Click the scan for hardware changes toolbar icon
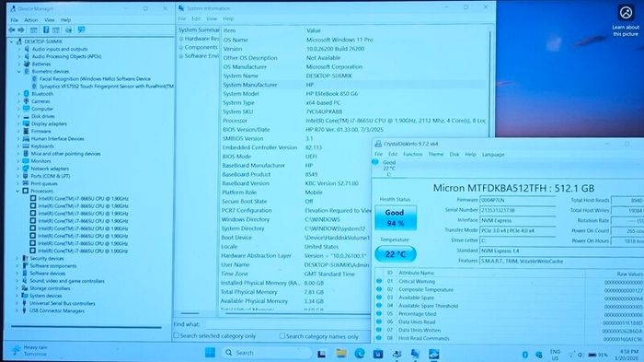This screenshot has height=362, width=644. pyautogui.click(x=81, y=29)
